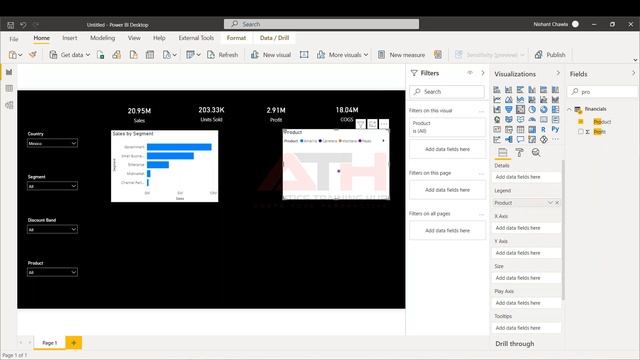640x360 pixels.
Task: Select the Decomposition tree visual
Action: [509, 139]
